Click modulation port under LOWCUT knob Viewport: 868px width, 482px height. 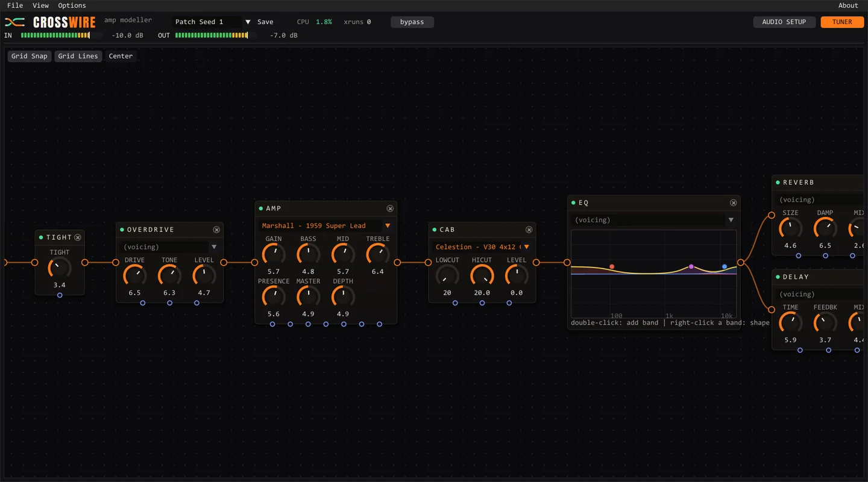pos(455,303)
